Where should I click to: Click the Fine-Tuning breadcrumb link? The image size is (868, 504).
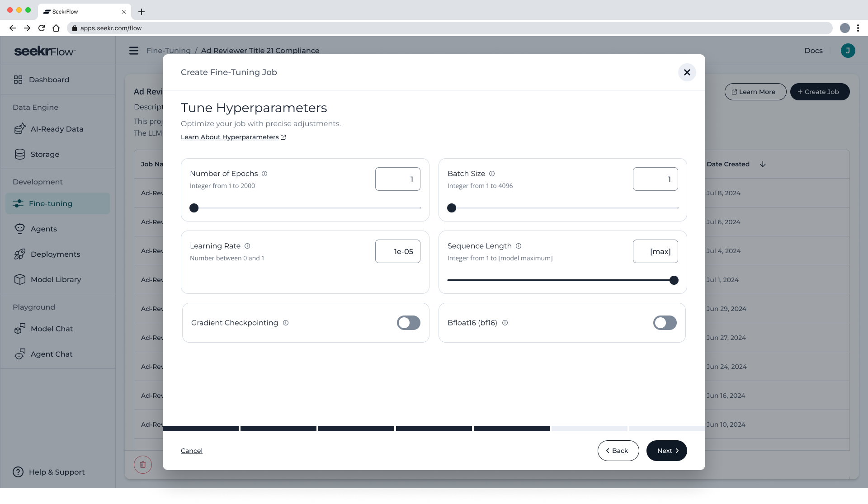[169, 51]
